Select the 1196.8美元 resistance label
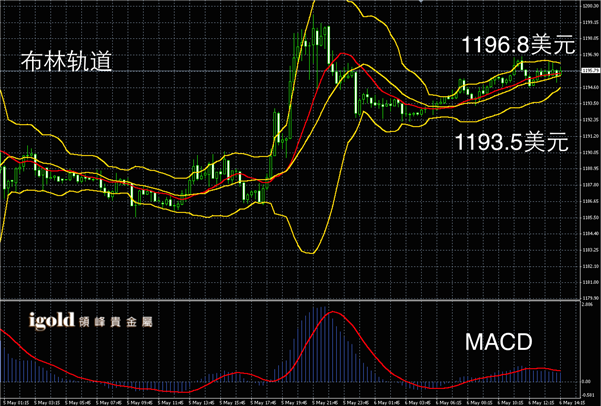Image resolution: width=601 pixels, height=406 pixels. [x=508, y=44]
